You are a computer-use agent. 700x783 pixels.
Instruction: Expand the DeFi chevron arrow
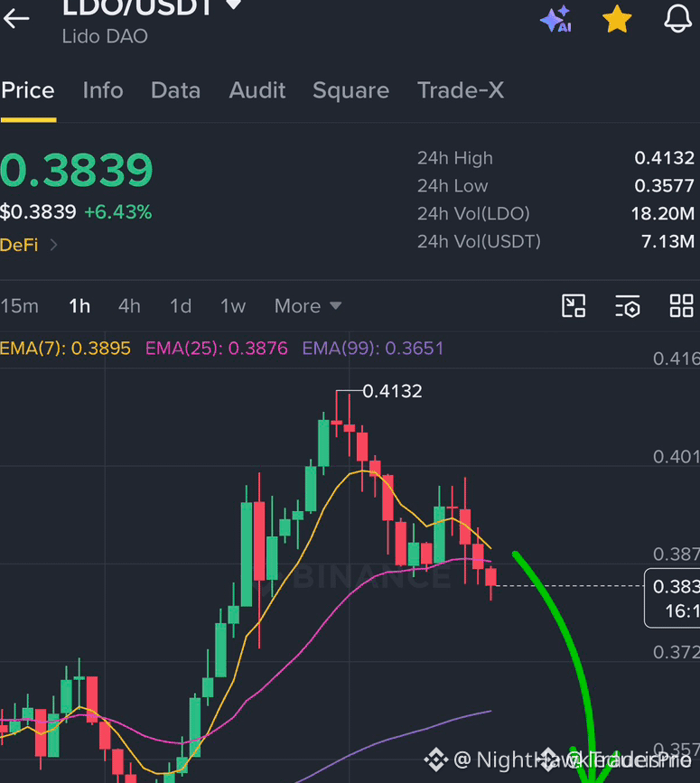click(53, 245)
